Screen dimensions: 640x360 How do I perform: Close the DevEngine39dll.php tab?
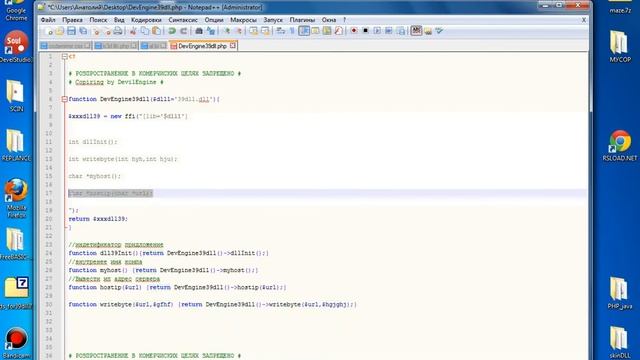tap(233, 46)
